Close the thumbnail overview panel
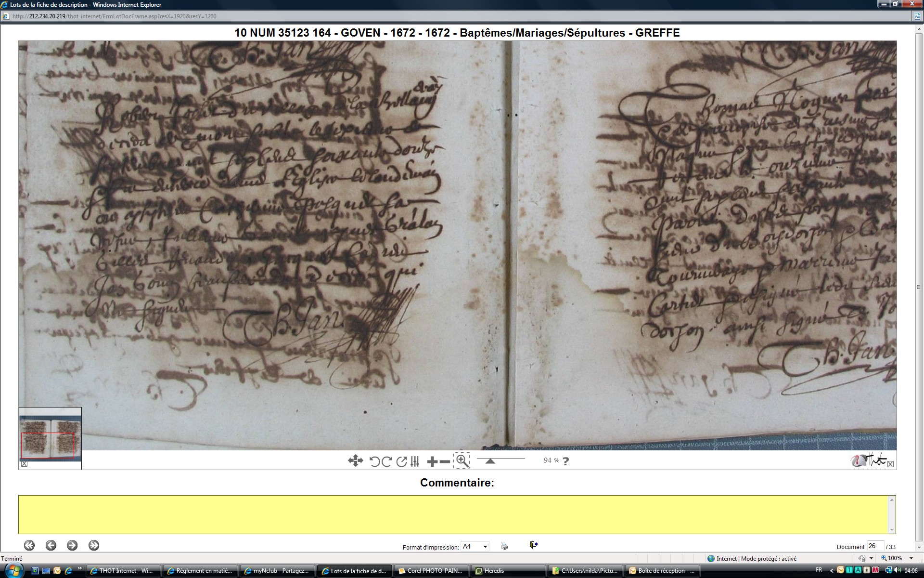Image resolution: width=924 pixels, height=578 pixels. (x=24, y=464)
